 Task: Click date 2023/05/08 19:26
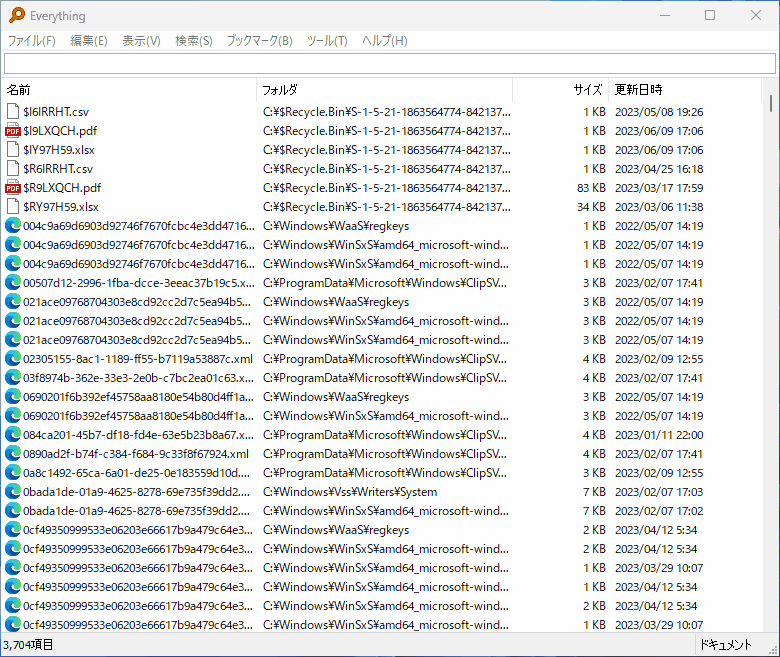click(659, 112)
